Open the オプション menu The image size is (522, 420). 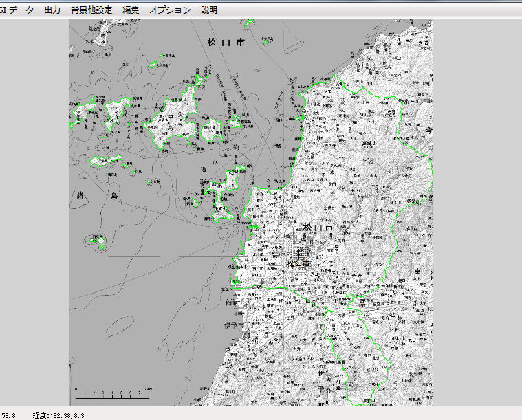click(x=170, y=10)
